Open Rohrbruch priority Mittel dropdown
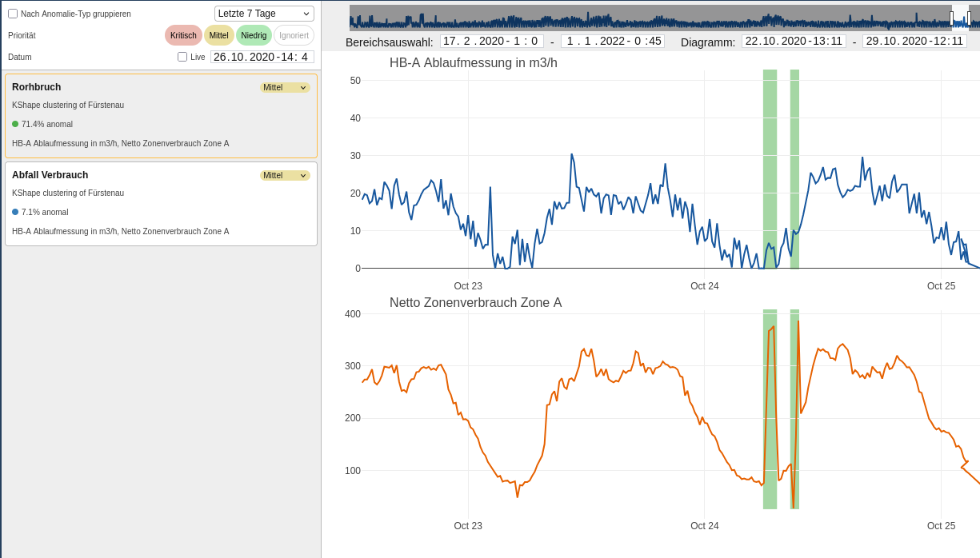This screenshot has width=980, height=558. point(285,87)
